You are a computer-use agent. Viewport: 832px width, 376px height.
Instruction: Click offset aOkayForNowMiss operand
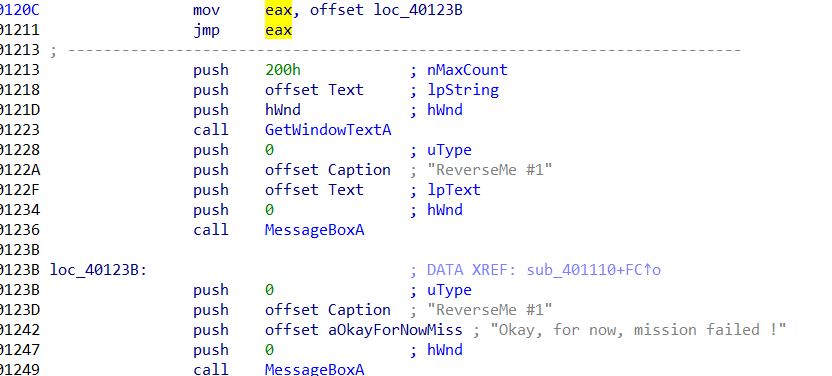click(x=364, y=330)
